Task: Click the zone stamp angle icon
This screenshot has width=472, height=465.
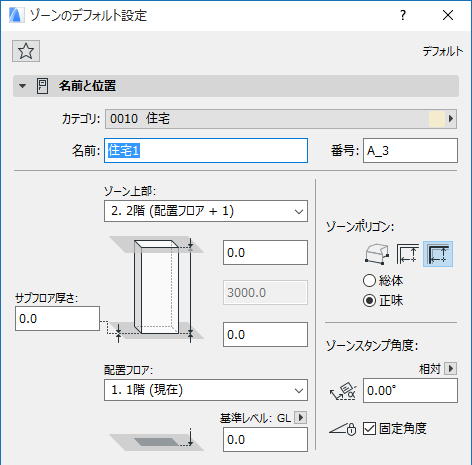Action: tap(343, 391)
